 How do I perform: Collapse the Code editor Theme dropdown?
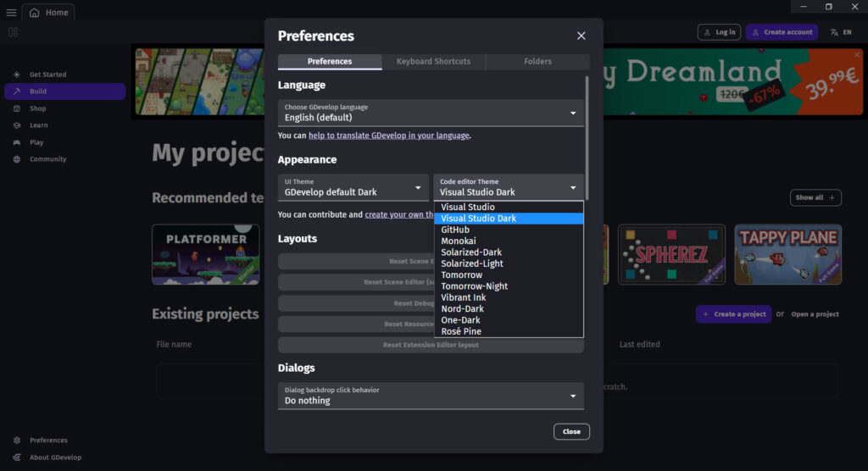(x=509, y=187)
